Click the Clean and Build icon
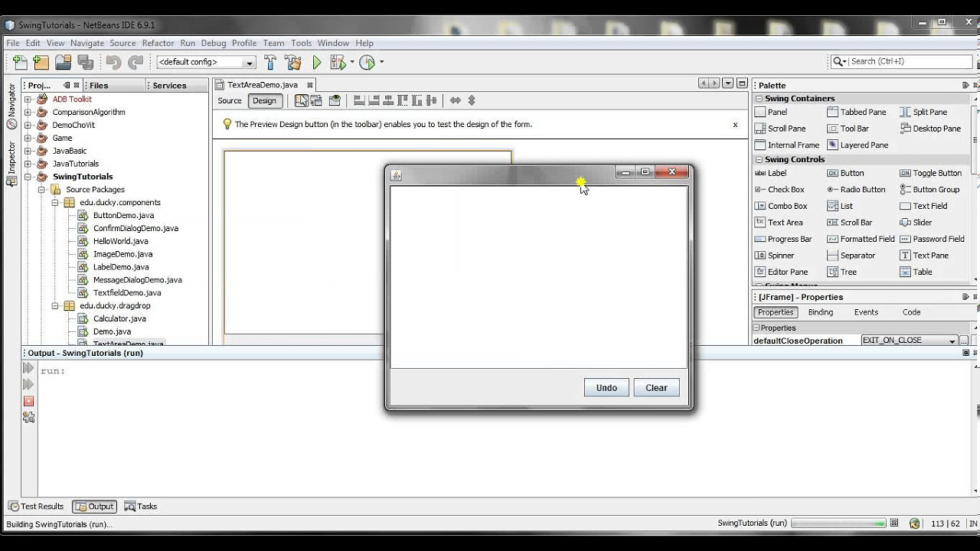The height and width of the screenshot is (551, 980). tap(292, 62)
